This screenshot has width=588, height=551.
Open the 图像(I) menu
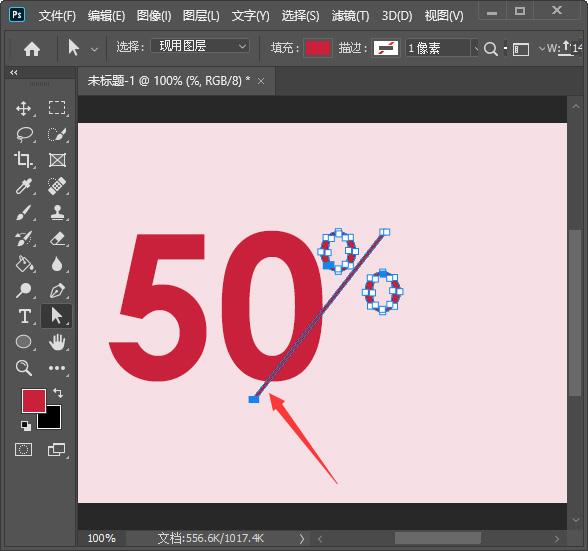(154, 16)
